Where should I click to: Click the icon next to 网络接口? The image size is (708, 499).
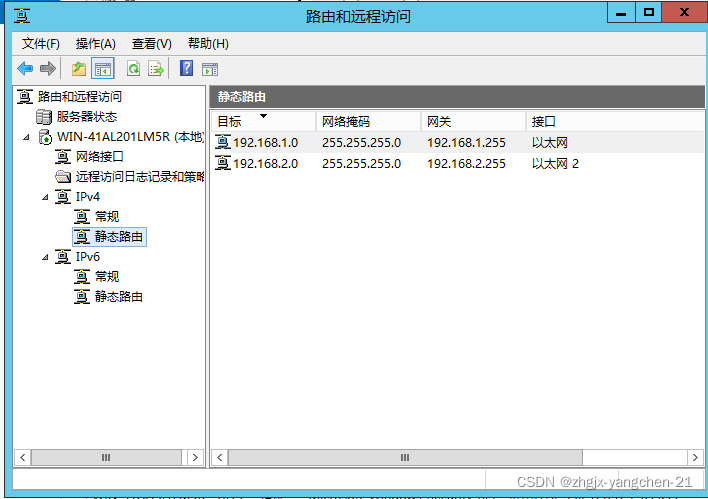63,157
